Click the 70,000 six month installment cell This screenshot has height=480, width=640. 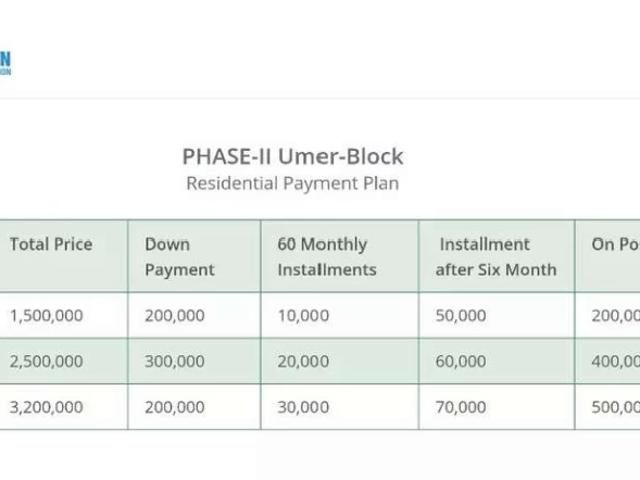461,407
